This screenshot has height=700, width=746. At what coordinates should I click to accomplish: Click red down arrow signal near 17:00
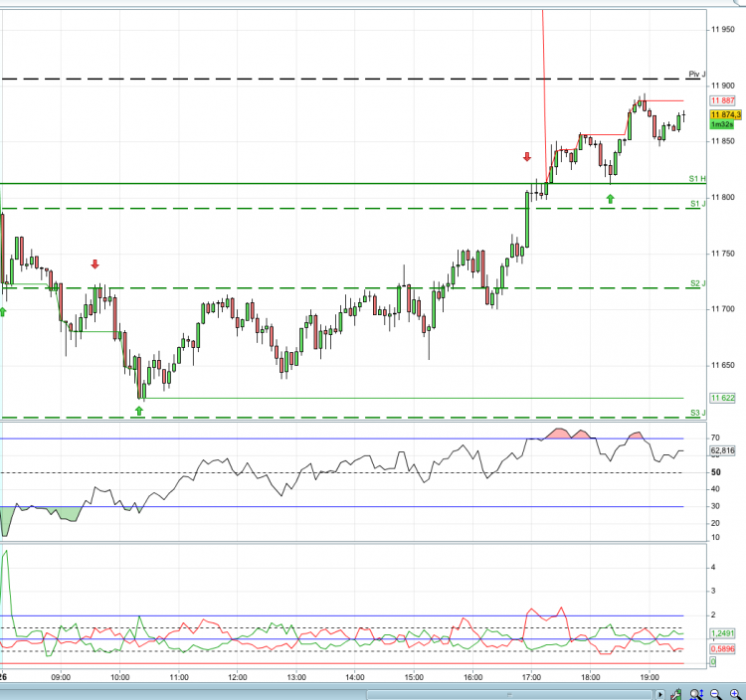526,157
